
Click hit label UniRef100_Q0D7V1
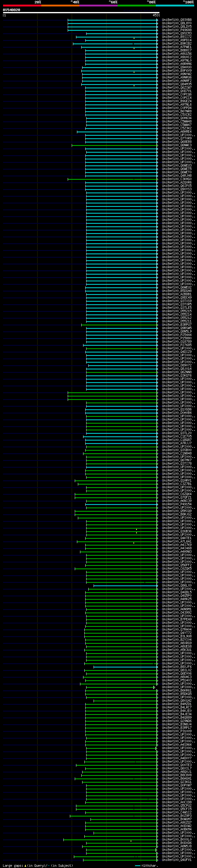pyautogui.click(x=177, y=91)
